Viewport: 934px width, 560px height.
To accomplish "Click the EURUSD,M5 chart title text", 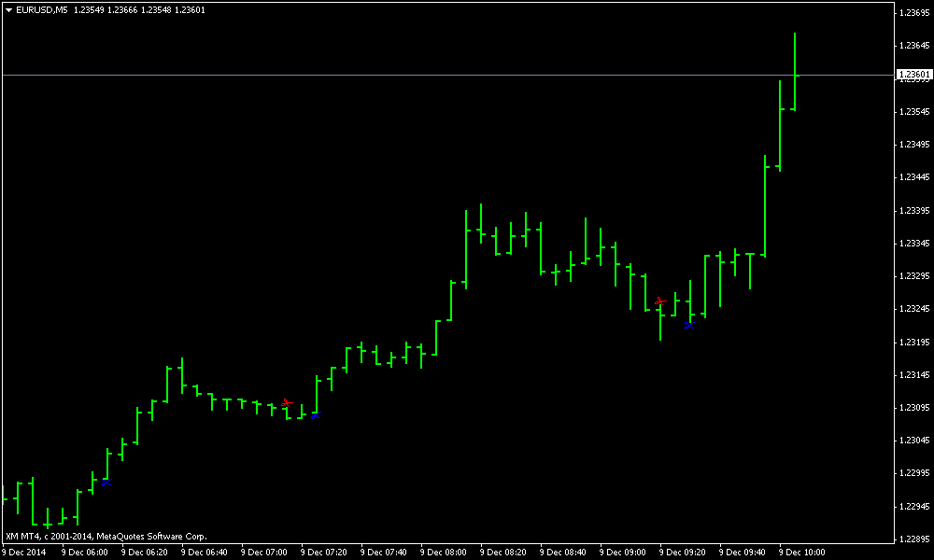I will pyautogui.click(x=42, y=10).
